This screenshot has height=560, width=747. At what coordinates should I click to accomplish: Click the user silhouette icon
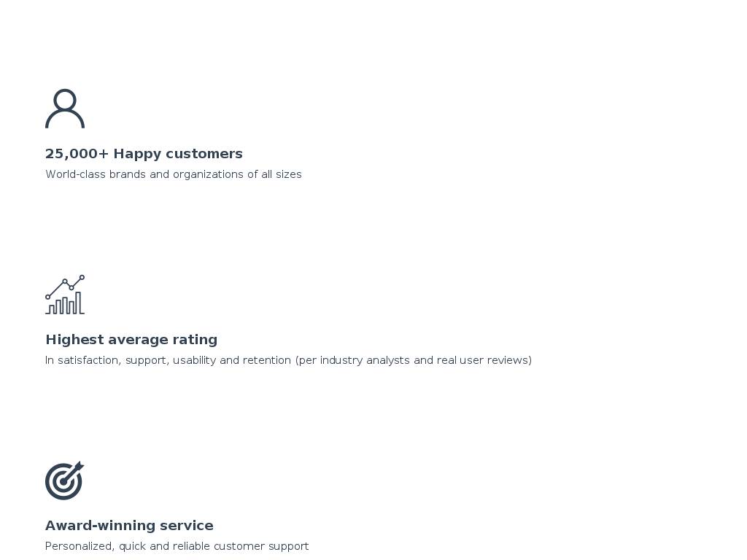click(x=65, y=109)
